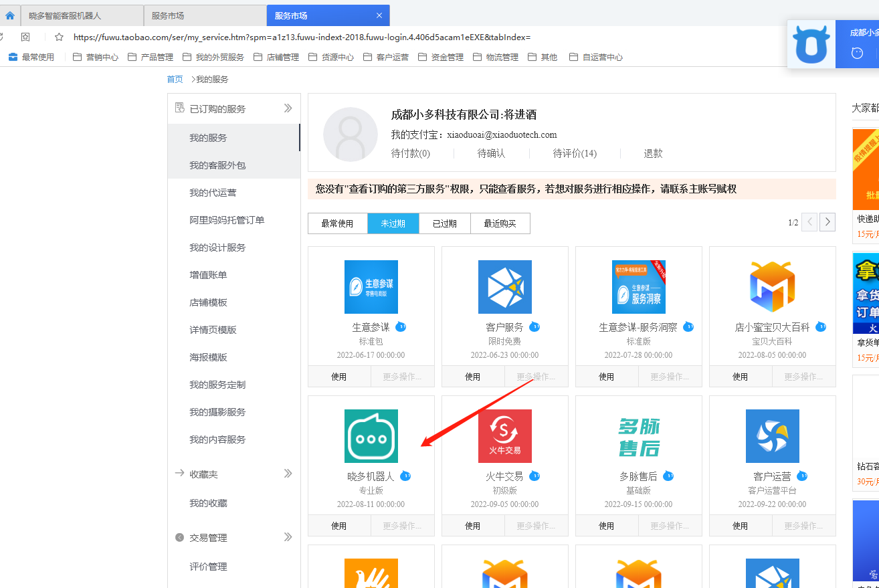Open the 物流管理 bookmarks folder
Image resolution: width=879 pixels, height=588 pixels.
tap(496, 58)
